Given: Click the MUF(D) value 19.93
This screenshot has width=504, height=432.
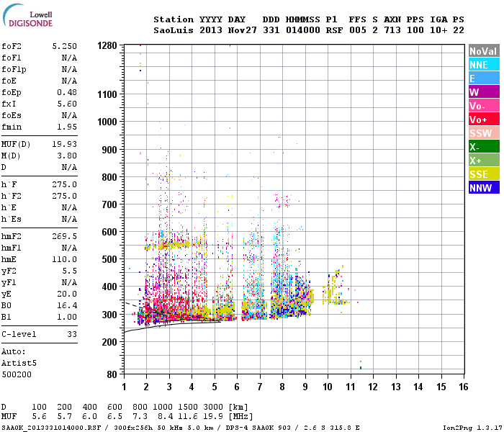Looking at the screenshot, I should click(x=64, y=144).
